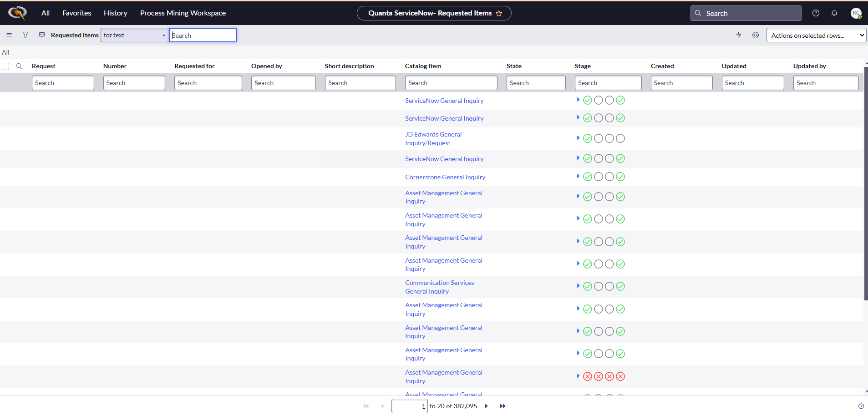
Task: Open the list controls hamburger menu
Action: coord(9,35)
